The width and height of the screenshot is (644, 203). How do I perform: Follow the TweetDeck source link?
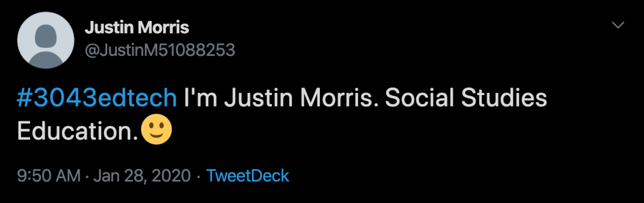[247, 175]
